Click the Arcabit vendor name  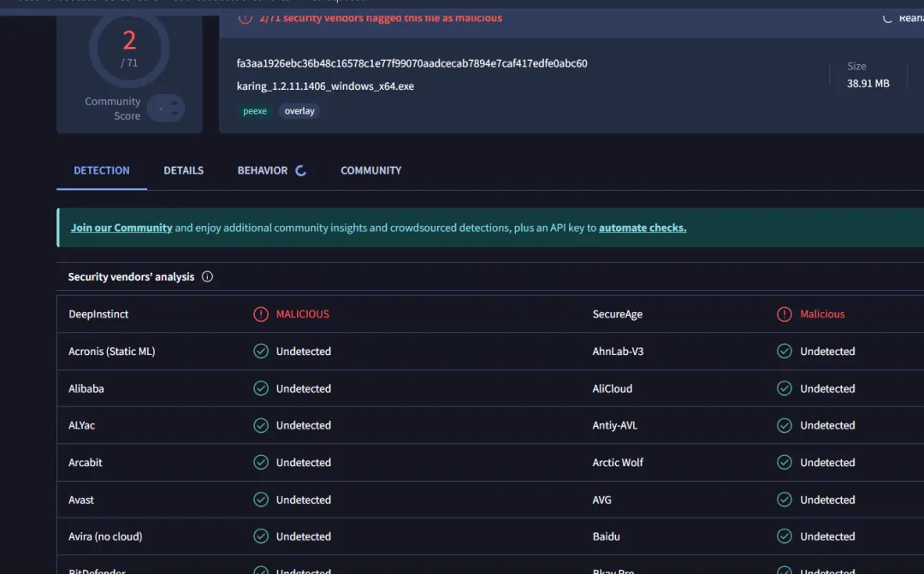tap(85, 463)
